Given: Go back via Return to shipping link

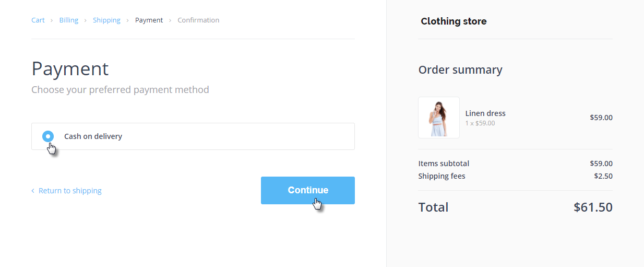Looking at the screenshot, I should (x=70, y=191).
